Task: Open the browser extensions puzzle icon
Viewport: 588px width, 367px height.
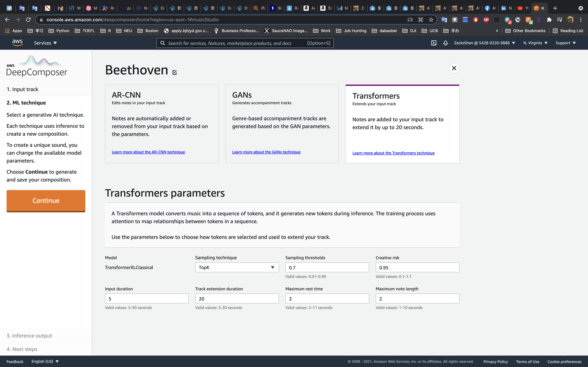Action: [549, 20]
